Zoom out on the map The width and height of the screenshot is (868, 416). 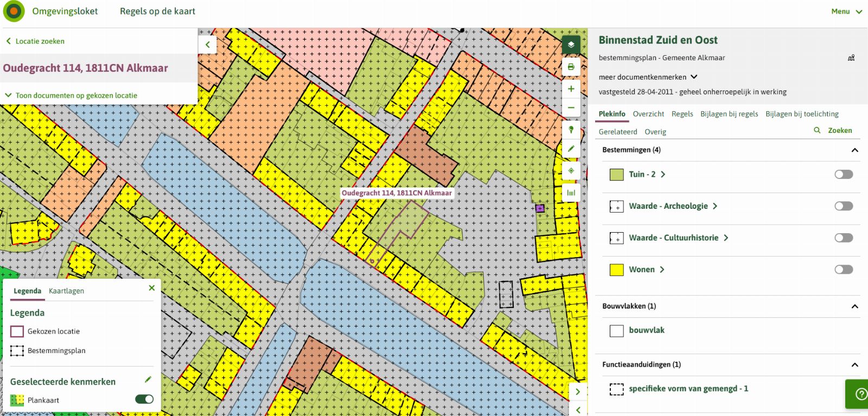pyautogui.click(x=571, y=108)
